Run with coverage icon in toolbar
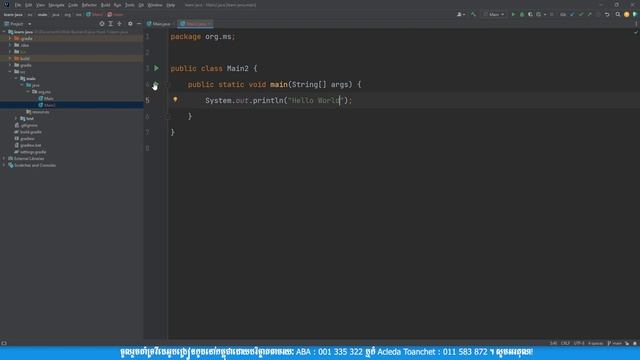This screenshot has height=360, width=640. tap(530, 14)
